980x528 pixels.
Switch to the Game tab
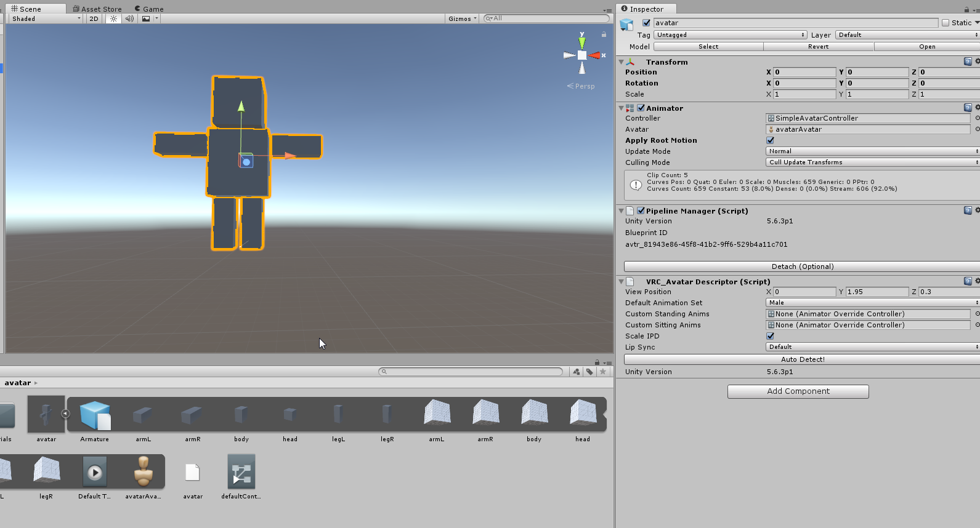pyautogui.click(x=149, y=9)
